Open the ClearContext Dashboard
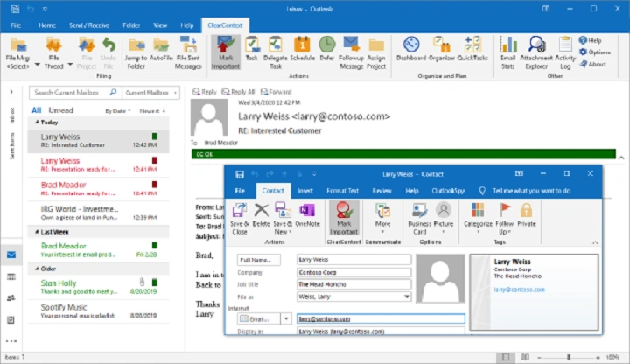Image resolution: width=630 pixels, height=364 pixels. point(411,49)
